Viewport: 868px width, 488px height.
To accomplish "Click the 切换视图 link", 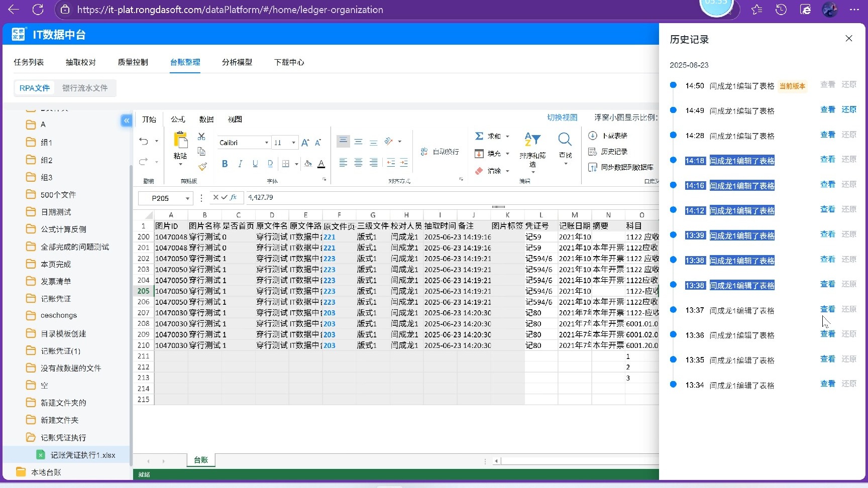I will coord(562,117).
